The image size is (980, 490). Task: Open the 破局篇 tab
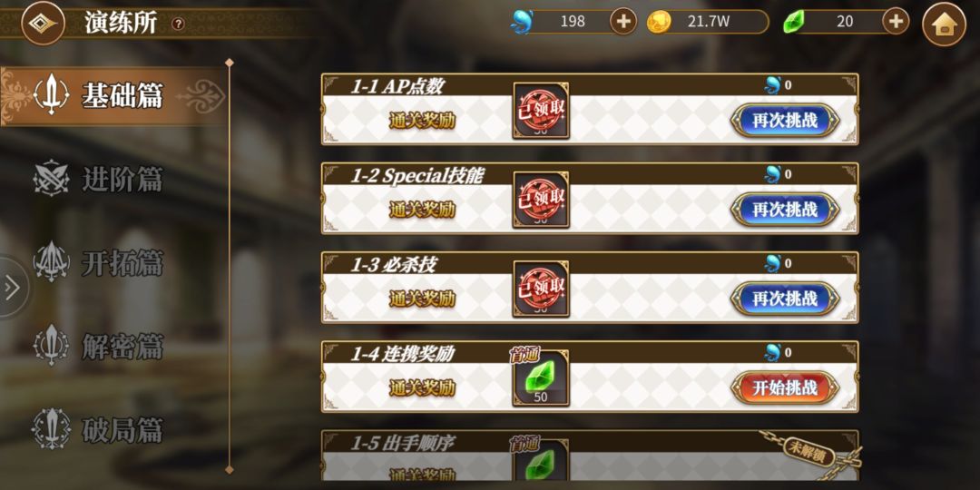coord(97,430)
